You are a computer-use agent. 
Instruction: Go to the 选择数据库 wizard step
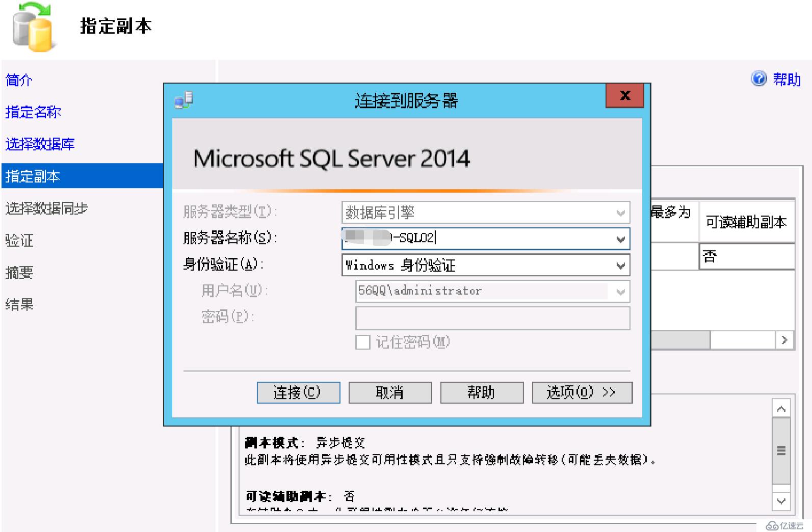pyautogui.click(x=40, y=144)
